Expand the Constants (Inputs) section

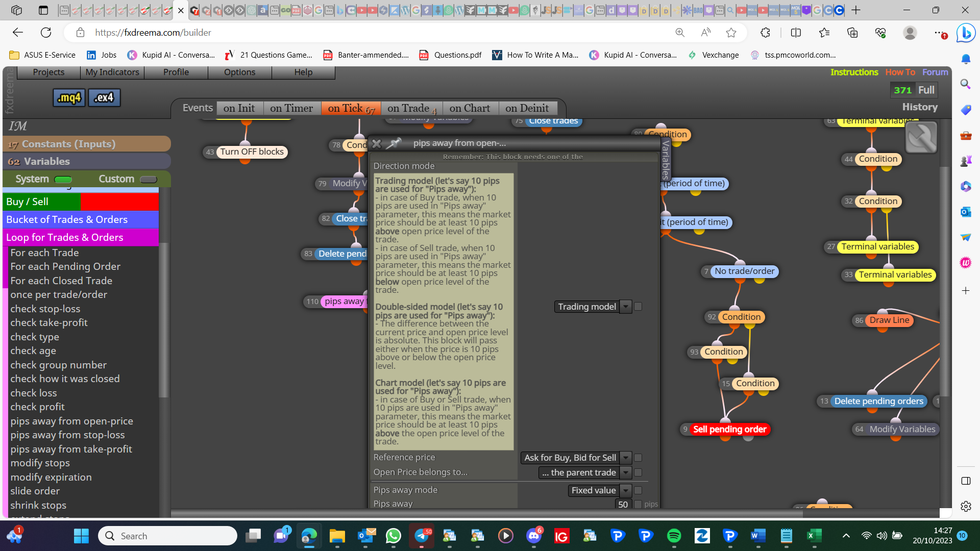coord(87,144)
